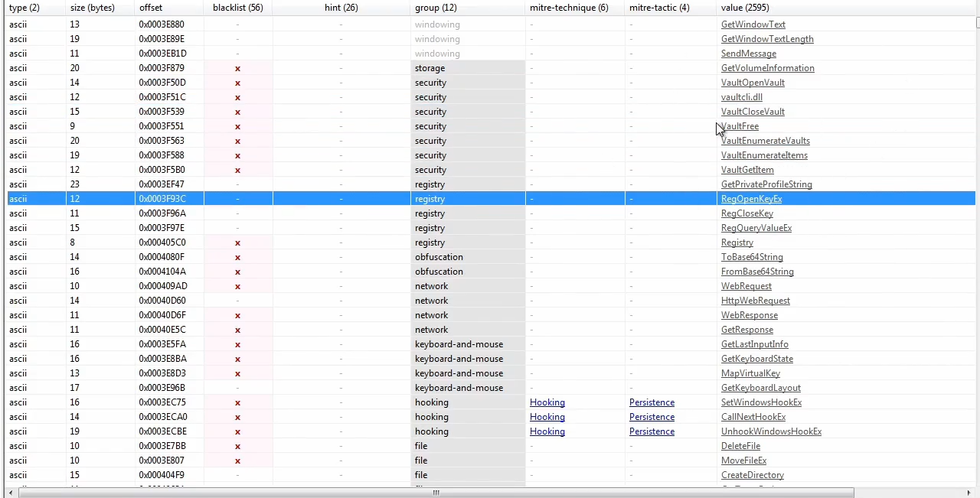The image size is (980, 498).
Task: Click obfuscation group cell in FromBase64String row
Action: pyautogui.click(x=468, y=272)
